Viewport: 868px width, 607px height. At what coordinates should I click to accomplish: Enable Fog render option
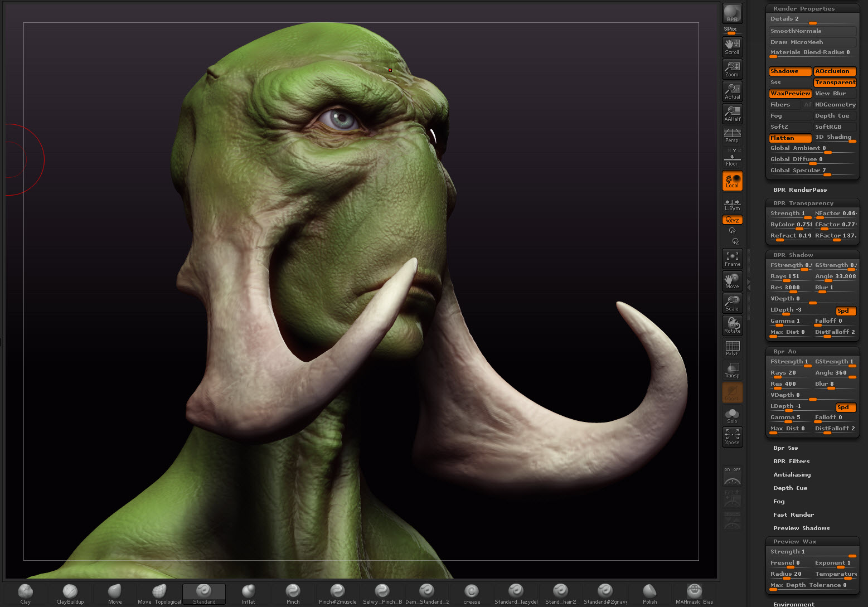click(x=790, y=116)
